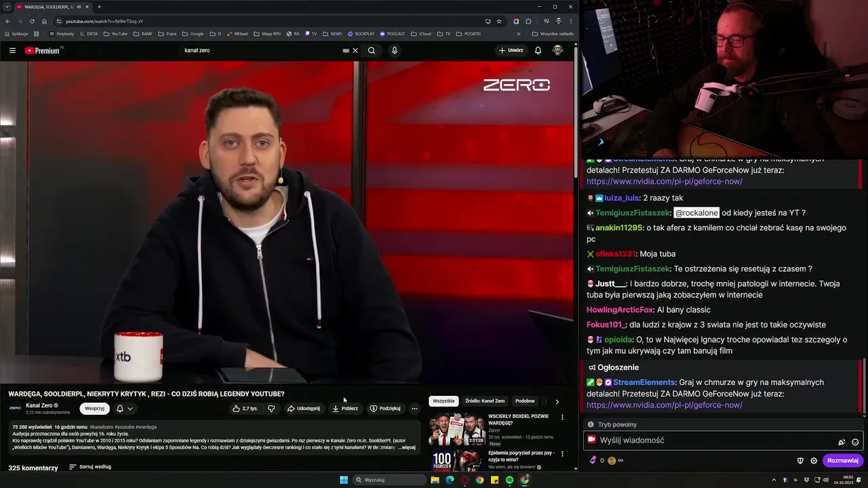Click the Utwórz create button
Image resolution: width=868 pixels, height=488 pixels.
[x=511, y=50]
